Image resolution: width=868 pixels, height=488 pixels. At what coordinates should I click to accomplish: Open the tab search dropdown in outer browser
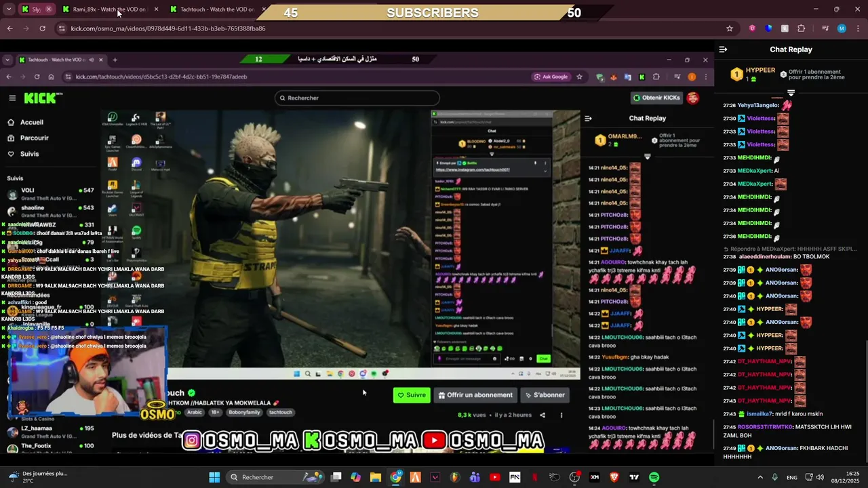8,9
